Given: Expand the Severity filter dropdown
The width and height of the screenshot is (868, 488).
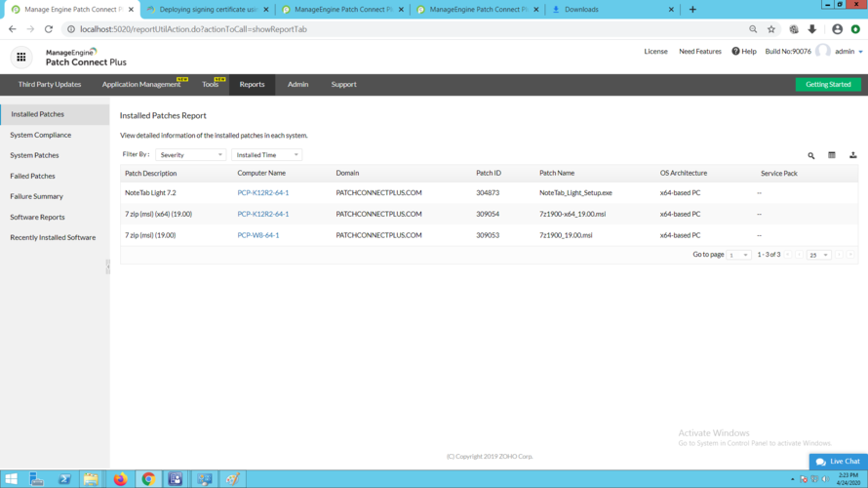Looking at the screenshot, I should pos(190,155).
